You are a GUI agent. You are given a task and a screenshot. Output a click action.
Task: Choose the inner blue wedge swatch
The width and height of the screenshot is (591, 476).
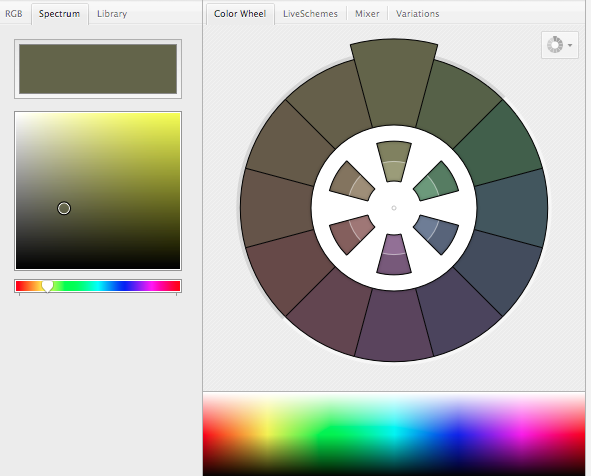pos(436,234)
